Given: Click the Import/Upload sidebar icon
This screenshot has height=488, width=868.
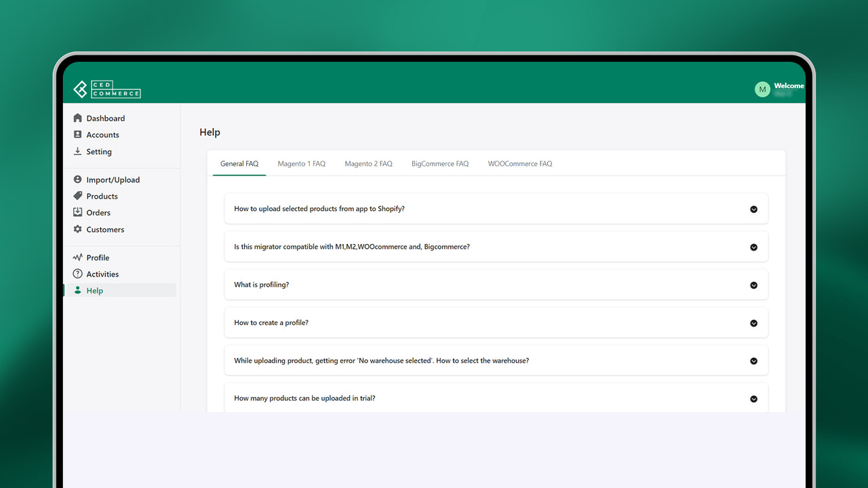Looking at the screenshot, I should coord(78,179).
